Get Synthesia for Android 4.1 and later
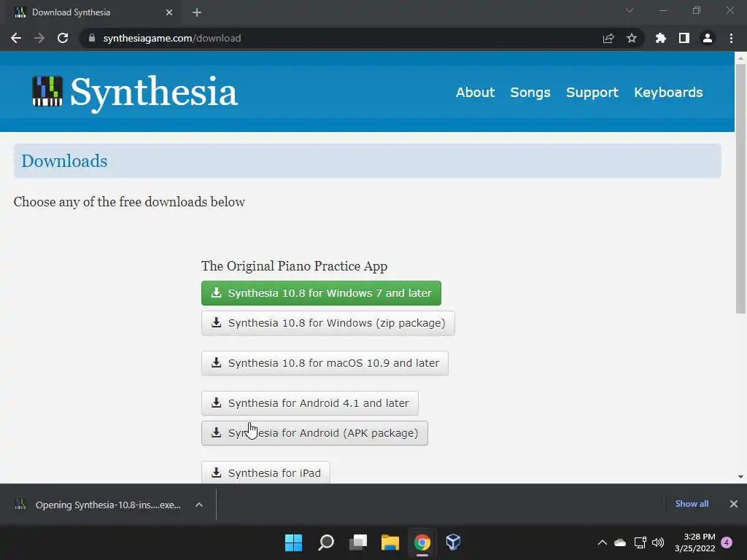Image resolution: width=747 pixels, height=560 pixels. coord(309,402)
